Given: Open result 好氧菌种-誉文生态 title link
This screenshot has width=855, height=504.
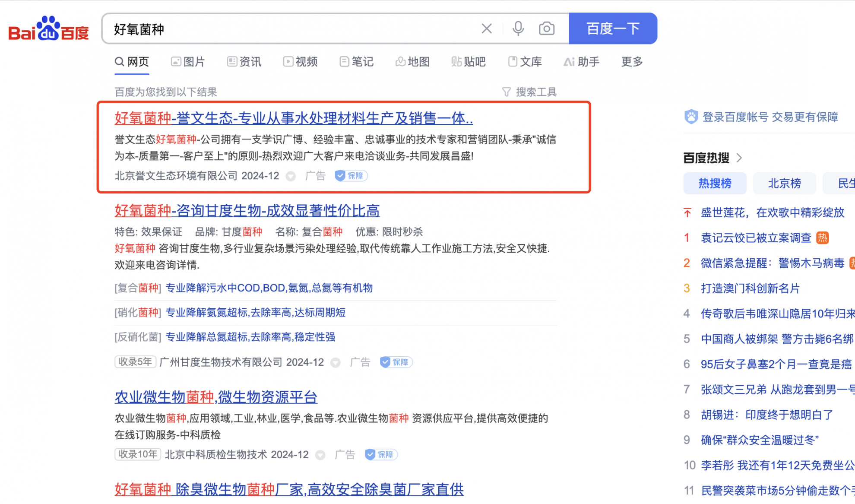Looking at the screenshot, I should [x=294, y=118].
